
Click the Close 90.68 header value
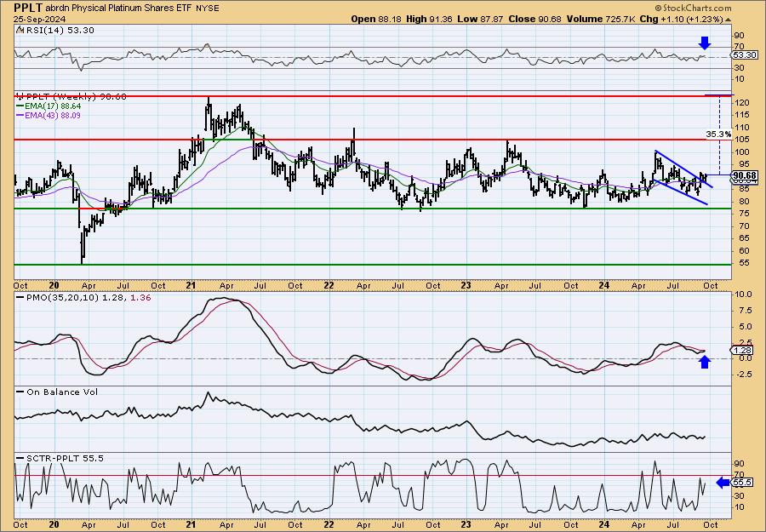click(x=535, y=19)
